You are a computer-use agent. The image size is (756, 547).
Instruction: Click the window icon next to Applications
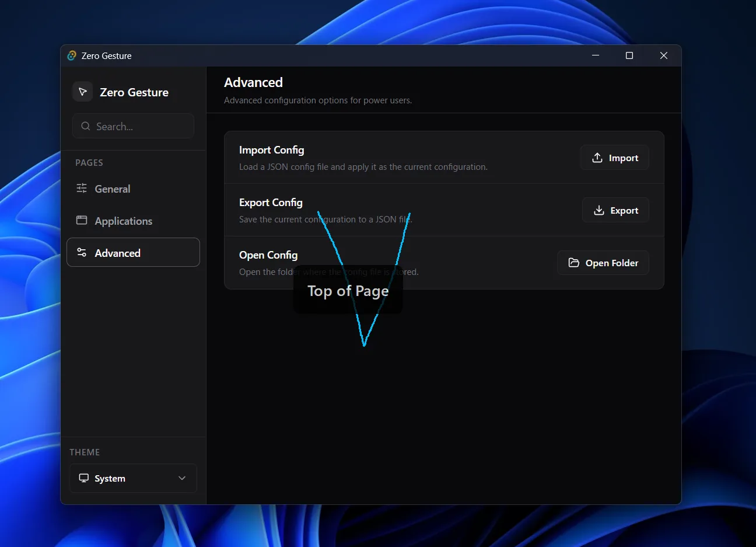pyautogui.click(x=82, y=220)
